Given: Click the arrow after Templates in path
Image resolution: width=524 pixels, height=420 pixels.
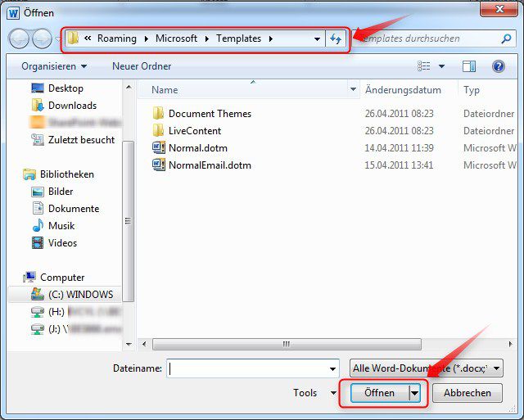Looking at the screenshot, I should [271, 38].
